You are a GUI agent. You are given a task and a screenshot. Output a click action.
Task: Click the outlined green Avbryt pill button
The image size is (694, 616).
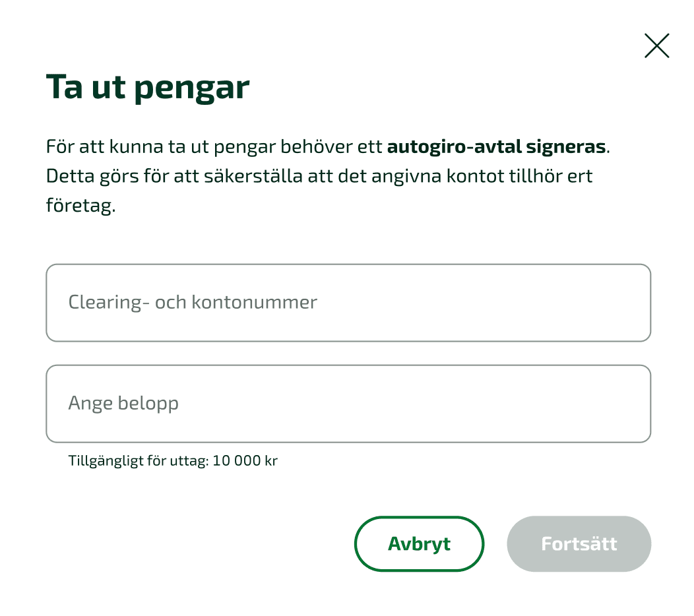pyautogui.click(x=419, y=543)
